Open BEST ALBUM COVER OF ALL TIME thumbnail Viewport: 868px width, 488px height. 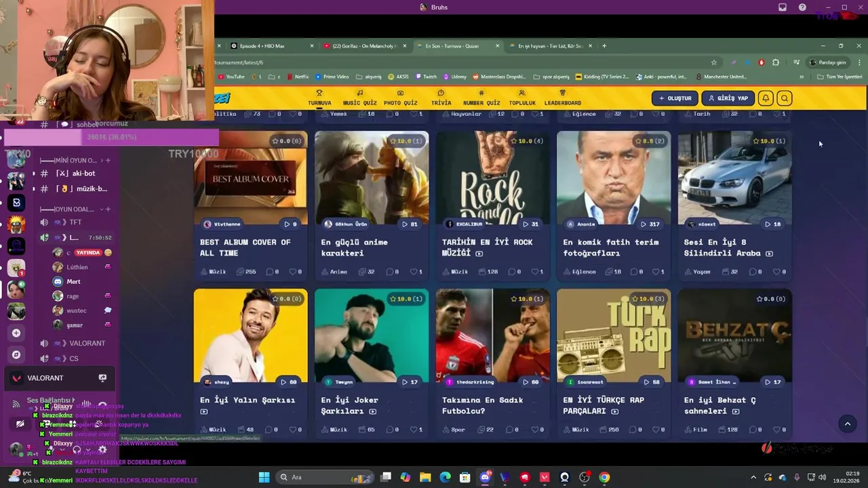point(250,178)
